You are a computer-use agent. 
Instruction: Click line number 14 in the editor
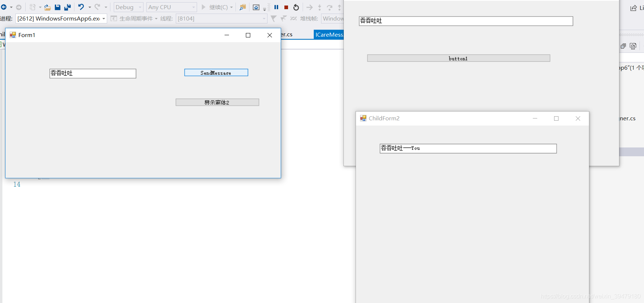[17, 185]
